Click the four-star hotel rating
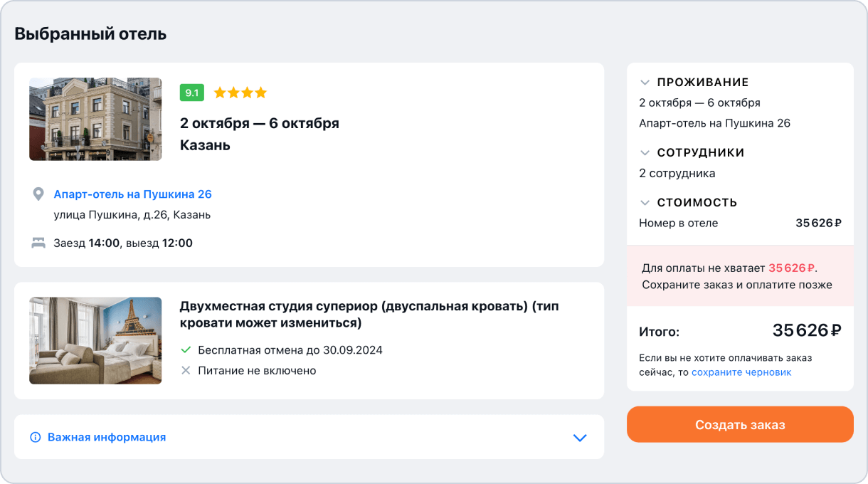This screenshot has width=868, height=484. (240, 93)
